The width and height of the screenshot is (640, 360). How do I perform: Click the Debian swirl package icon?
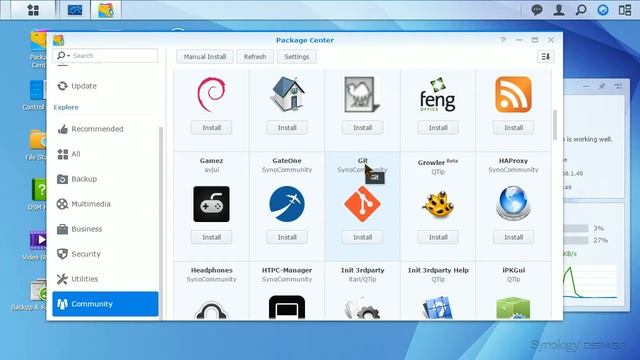tap(211, 94)
